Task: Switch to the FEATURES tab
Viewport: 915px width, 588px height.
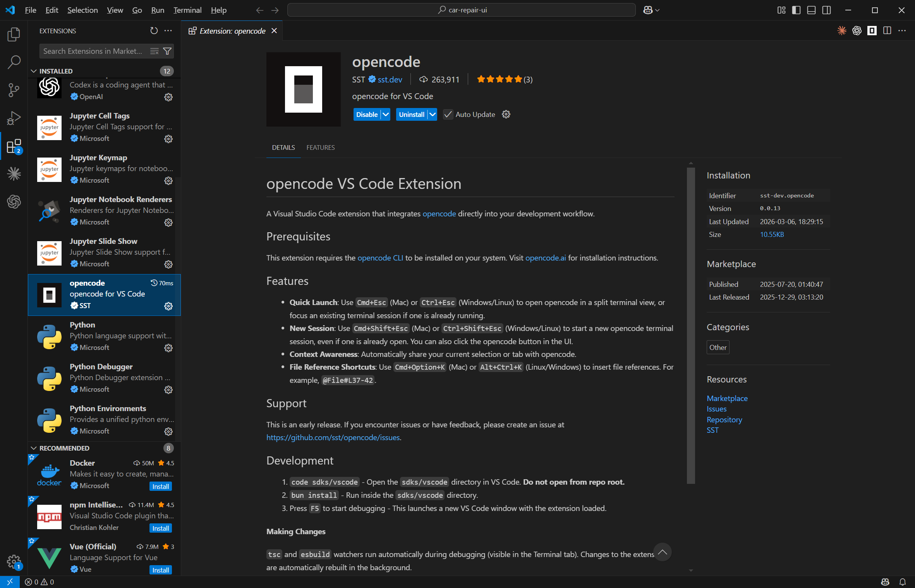Action: (x=320, y=147)
